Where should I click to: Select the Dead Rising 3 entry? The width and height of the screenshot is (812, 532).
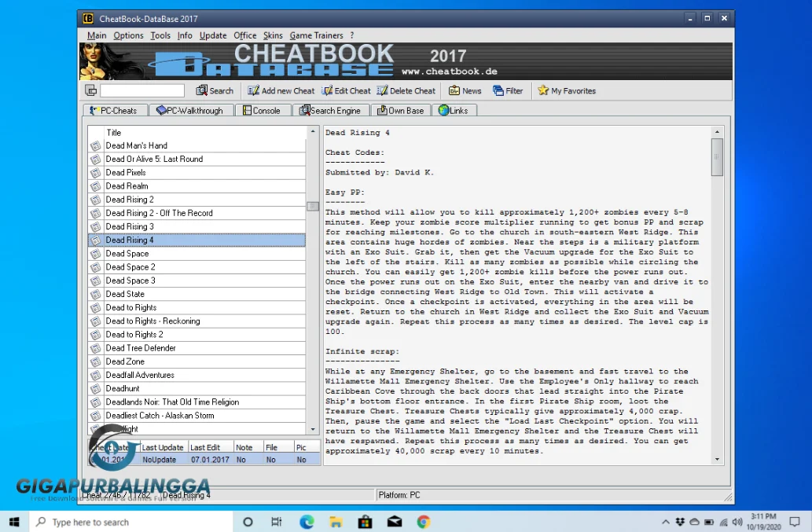197,226
